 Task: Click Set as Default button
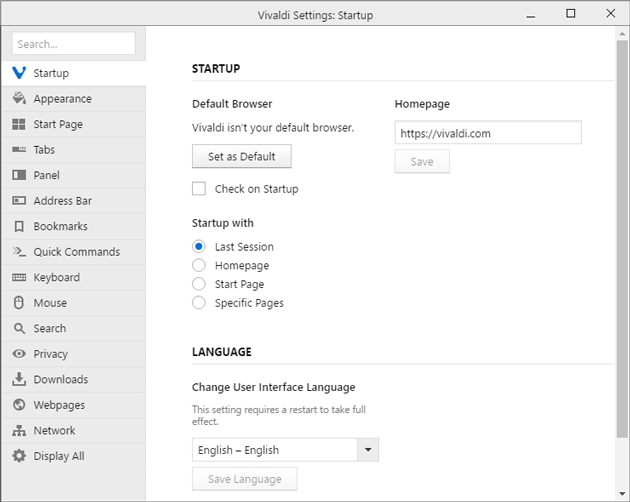241,156
